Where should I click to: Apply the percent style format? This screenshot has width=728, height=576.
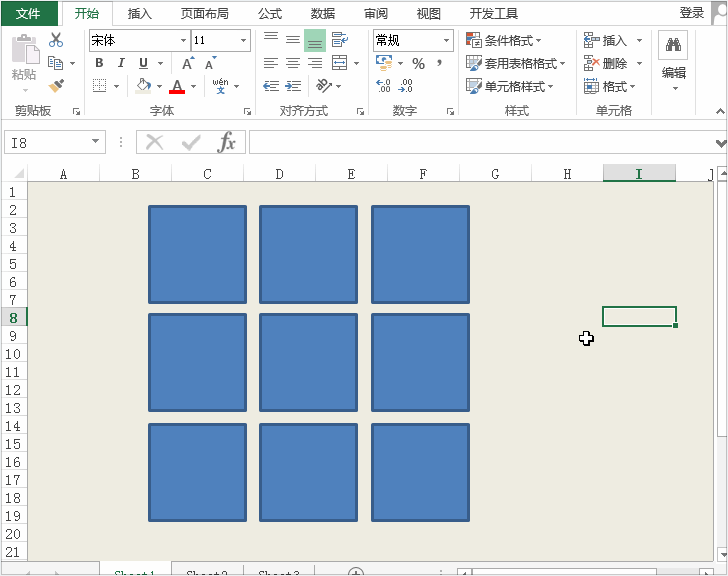pos(418,64)
